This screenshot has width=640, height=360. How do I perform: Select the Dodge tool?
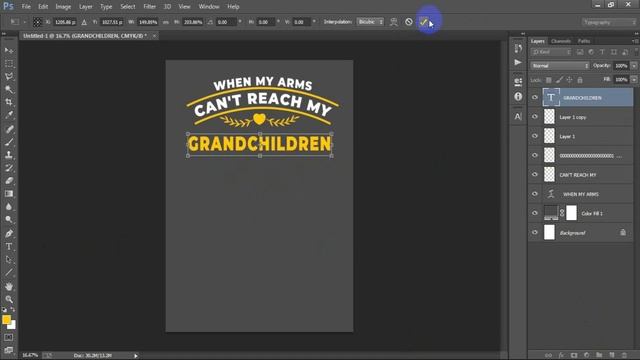pos(9,219)
